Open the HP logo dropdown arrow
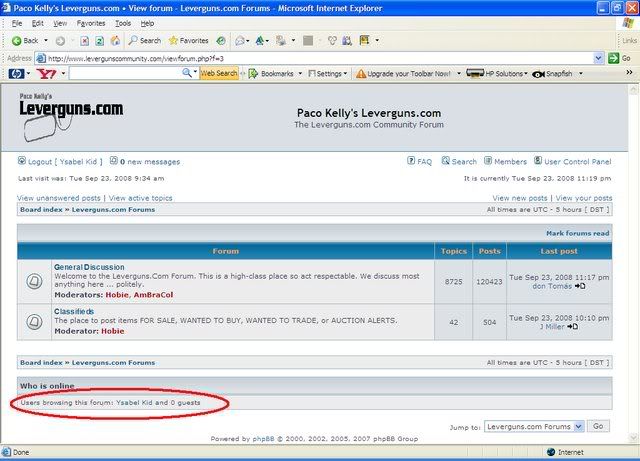The width and height of the screenshot is (640, 461). tap(28, 74)
